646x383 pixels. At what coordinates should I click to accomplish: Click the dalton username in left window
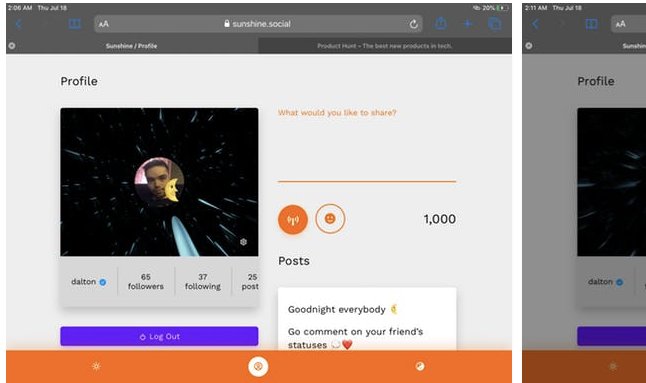tap(84, 282)
